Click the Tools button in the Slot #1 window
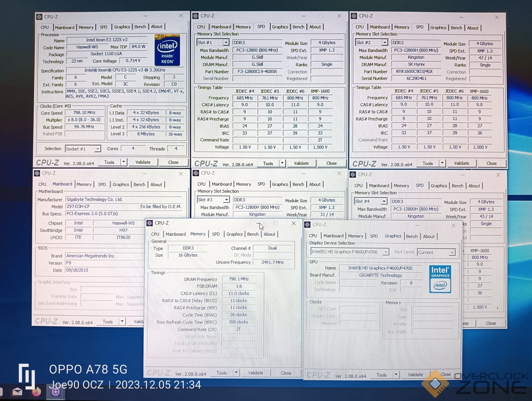Image resolution: width=532 pixels, height=401 pixels. click(x=268, y=163)
